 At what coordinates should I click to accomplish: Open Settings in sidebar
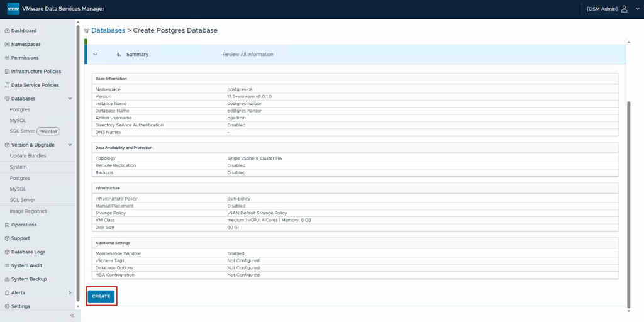(21, 306)
